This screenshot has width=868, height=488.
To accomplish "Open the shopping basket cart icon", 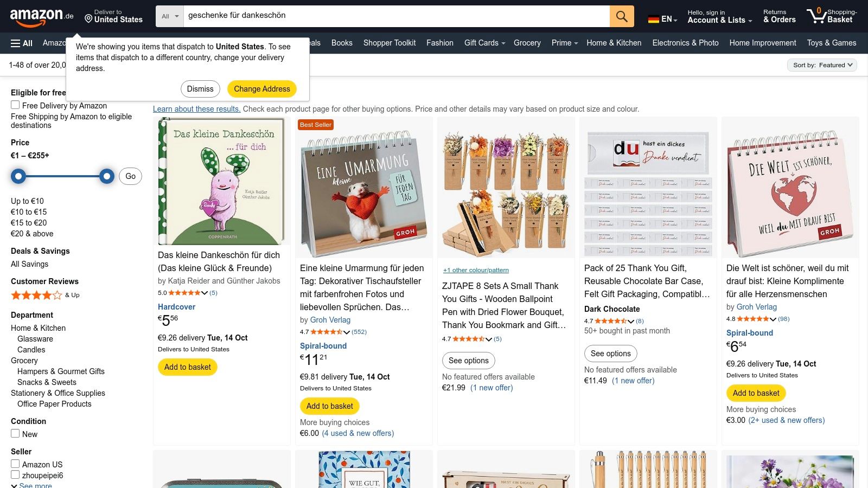I will click(816, 16).
